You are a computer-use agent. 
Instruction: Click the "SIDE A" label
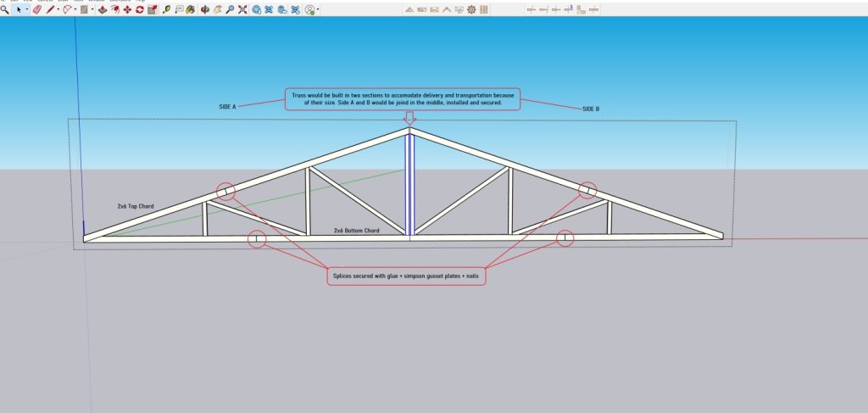pyautogui.click(x=227, y=106)
